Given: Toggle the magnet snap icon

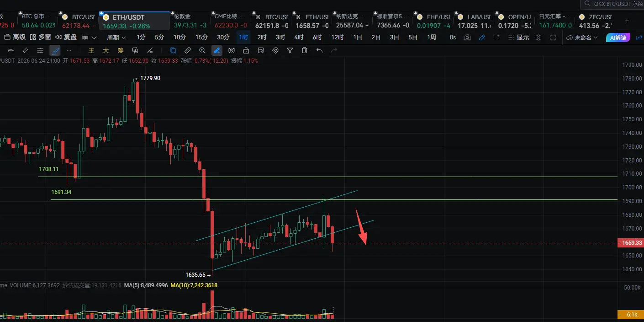Looking at the screenshot, I should 275,50.
